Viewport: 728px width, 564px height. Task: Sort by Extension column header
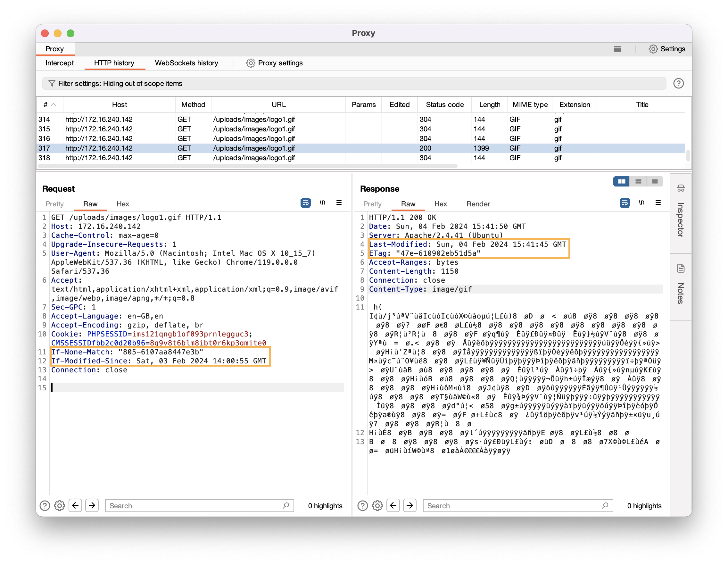click(x=574, y=105)
